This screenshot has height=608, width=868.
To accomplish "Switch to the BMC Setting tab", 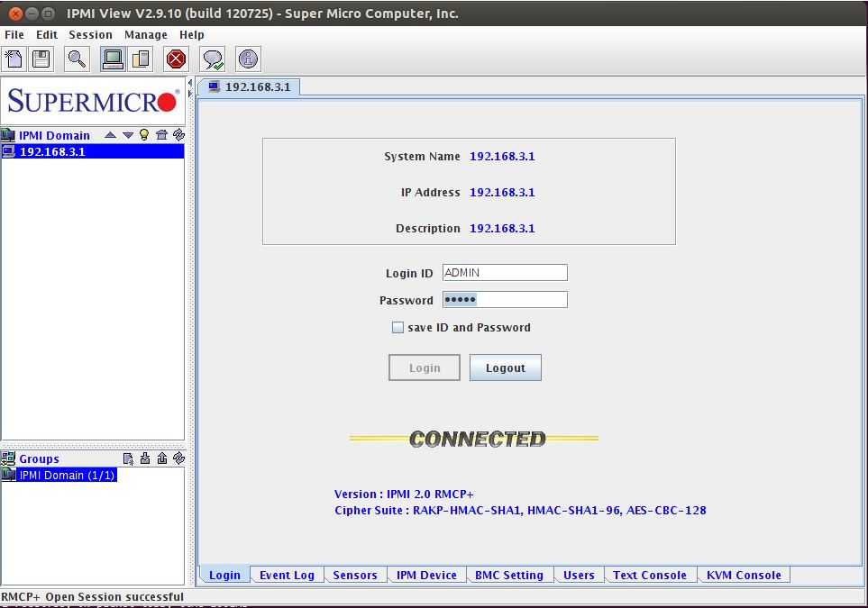I will tap(509, 575).
